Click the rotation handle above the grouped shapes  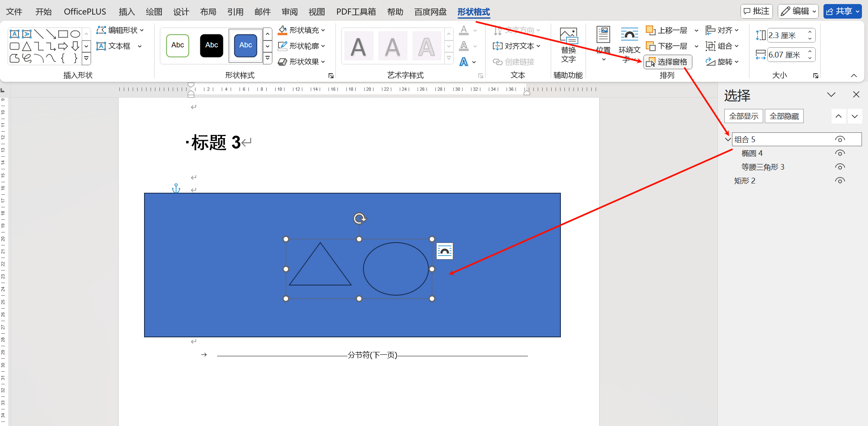(x=359, y=219)
